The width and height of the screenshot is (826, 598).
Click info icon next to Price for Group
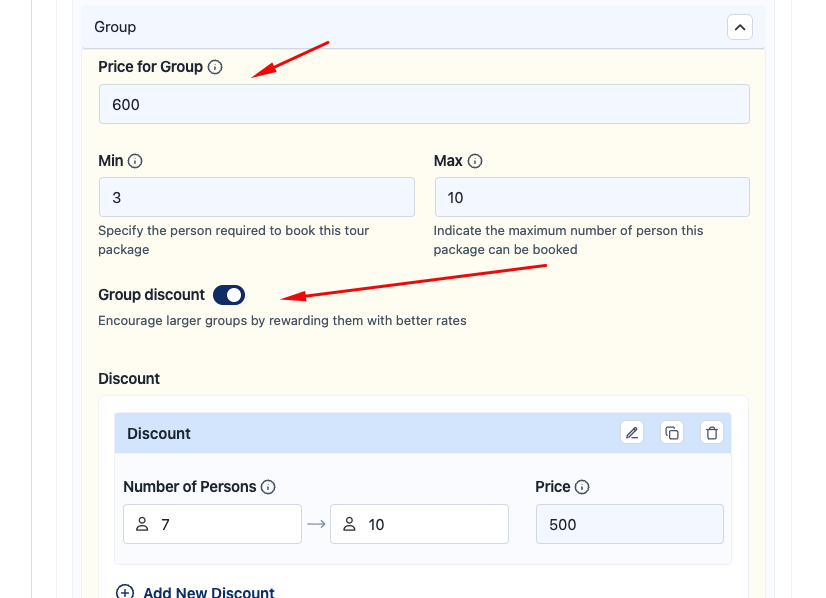(215, 67)
